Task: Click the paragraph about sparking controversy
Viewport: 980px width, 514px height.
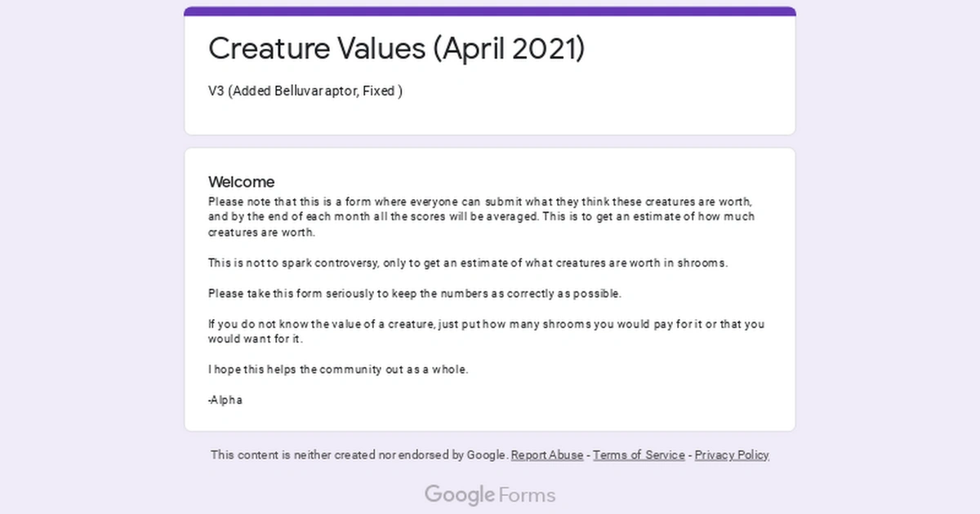Action: [467, 263]
